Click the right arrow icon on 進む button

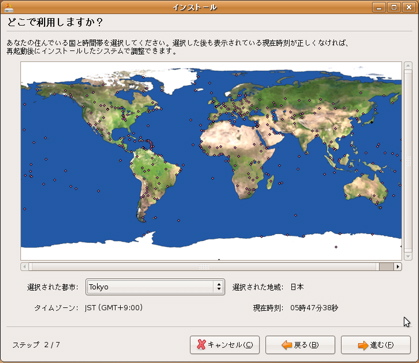[363, 345]
